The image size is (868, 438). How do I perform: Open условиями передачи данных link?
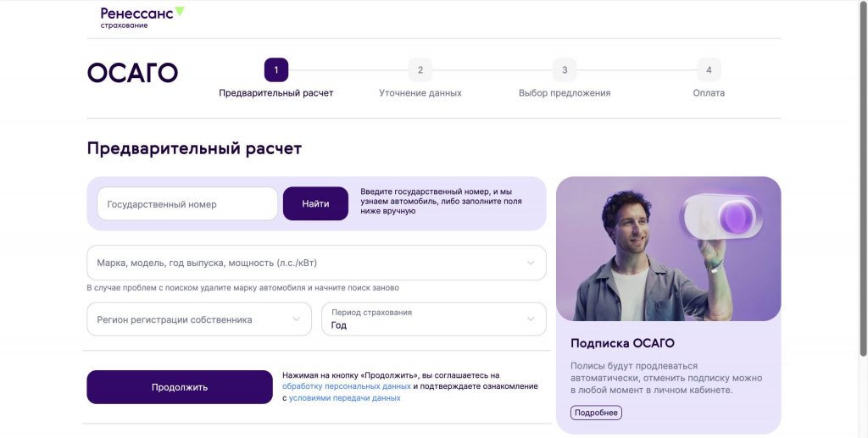coord(344,397)
